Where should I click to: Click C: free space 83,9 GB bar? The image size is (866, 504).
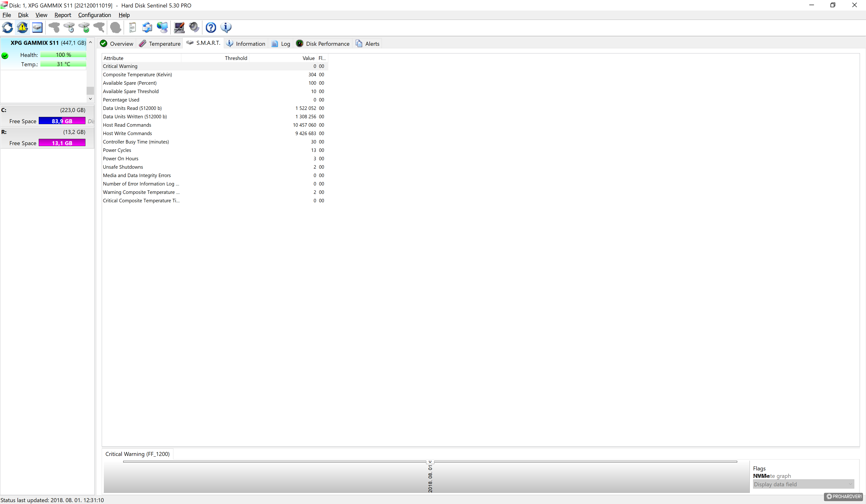(62, 121)
